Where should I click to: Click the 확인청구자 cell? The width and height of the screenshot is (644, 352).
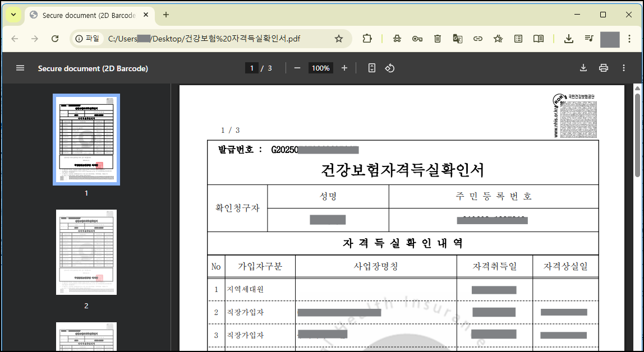click(x=237, y=208)
